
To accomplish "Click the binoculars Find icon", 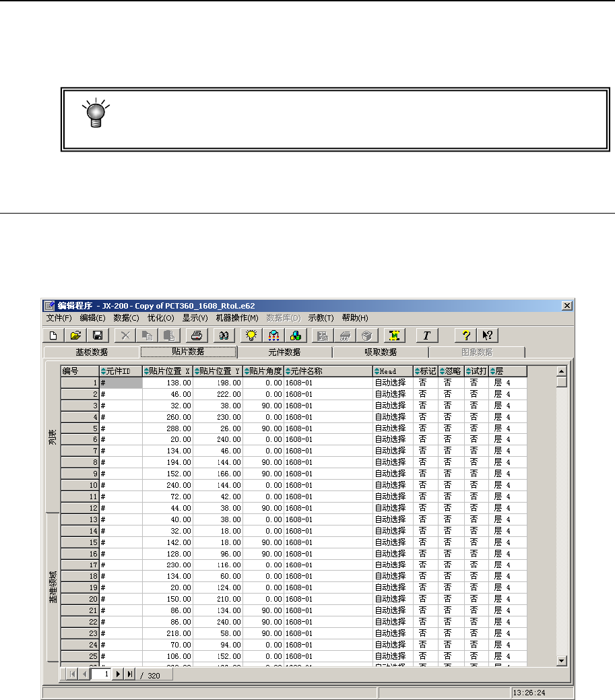I will click(224, 336).
